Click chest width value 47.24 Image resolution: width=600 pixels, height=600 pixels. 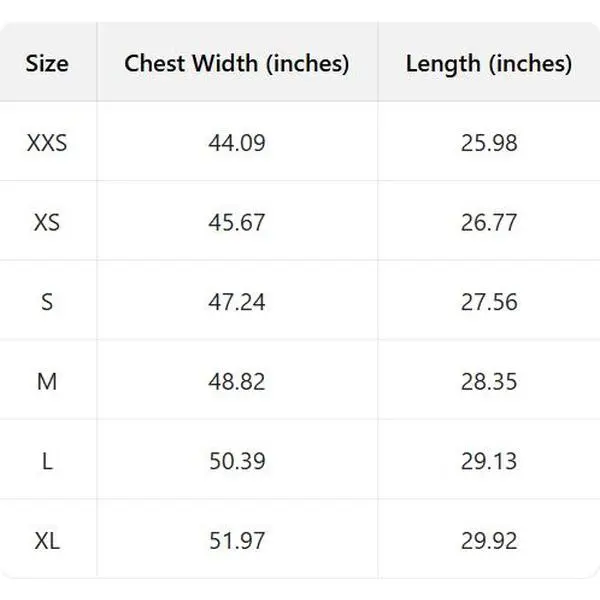237,301
